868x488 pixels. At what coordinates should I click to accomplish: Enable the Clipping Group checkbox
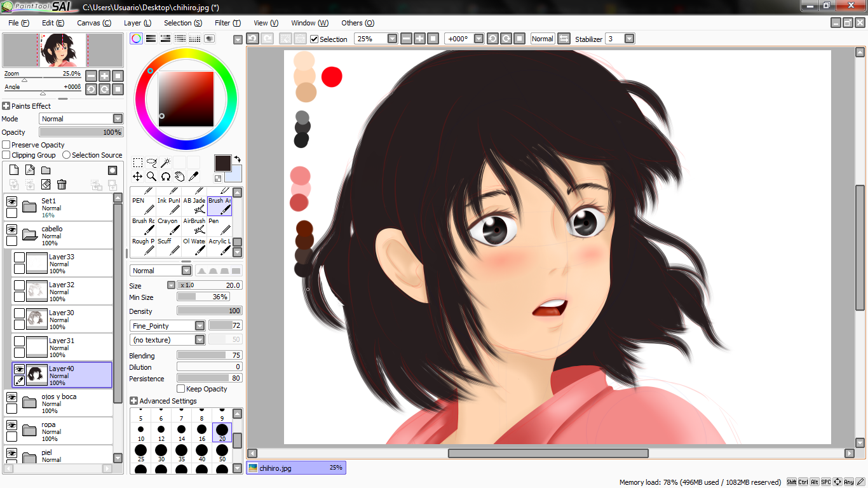(x=6, y=155)
